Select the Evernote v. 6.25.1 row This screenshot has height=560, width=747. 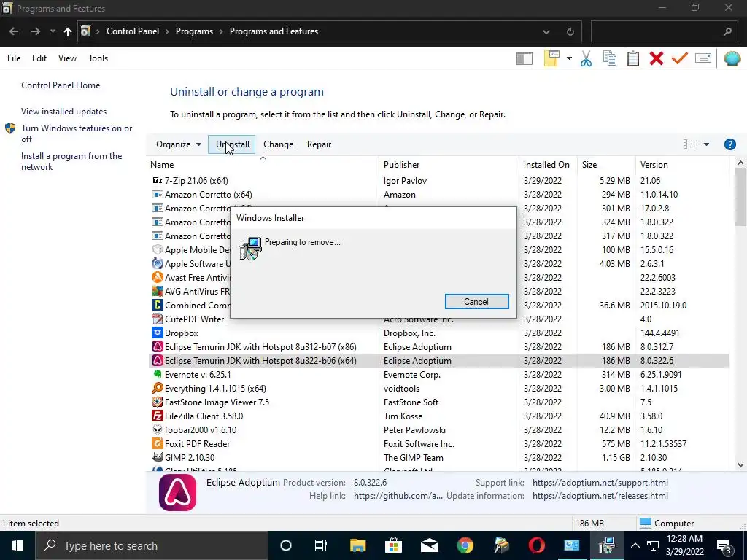tap(438, 374)
